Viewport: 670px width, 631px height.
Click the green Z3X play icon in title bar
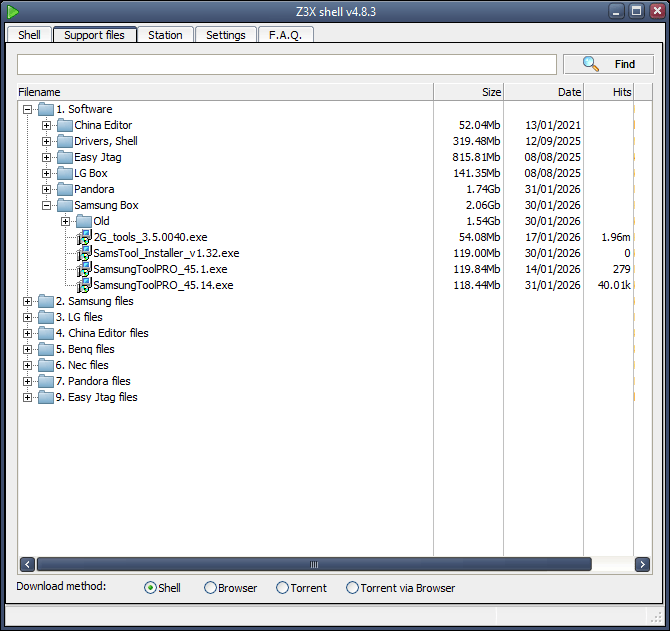(13, 12)
